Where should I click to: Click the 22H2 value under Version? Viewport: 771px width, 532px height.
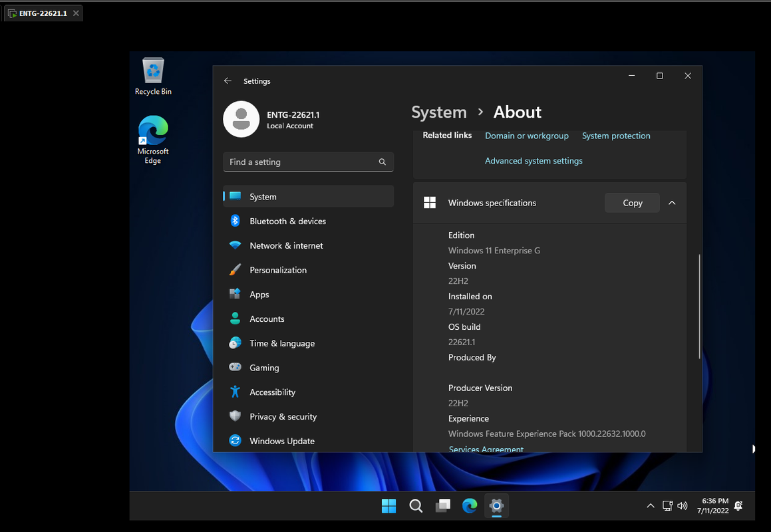coord(458,281)
